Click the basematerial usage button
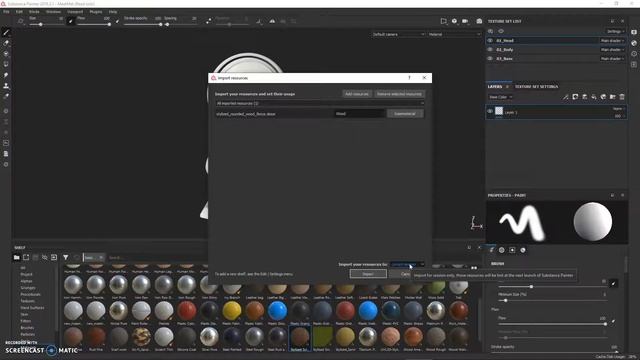The height and width of the screenshot is (360, 640). (405, 114)
